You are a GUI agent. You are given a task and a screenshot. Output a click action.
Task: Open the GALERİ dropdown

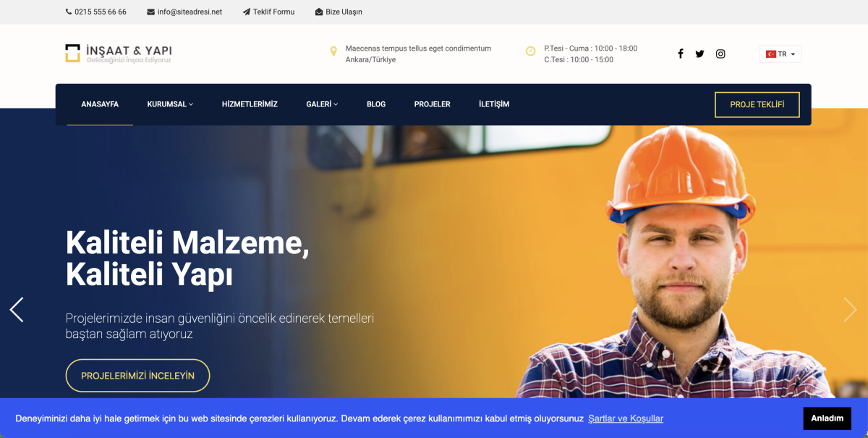[x=322, y=104]
